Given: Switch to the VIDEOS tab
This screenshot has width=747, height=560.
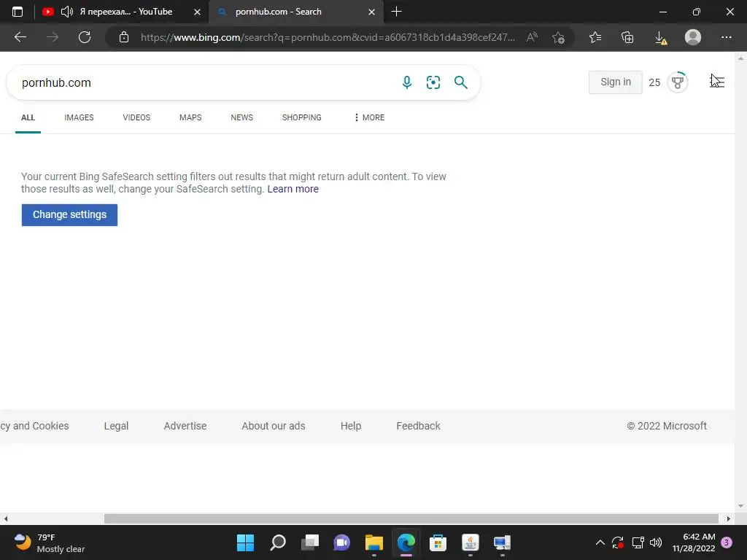Looking at the screenshot, I should pos(136,117).
